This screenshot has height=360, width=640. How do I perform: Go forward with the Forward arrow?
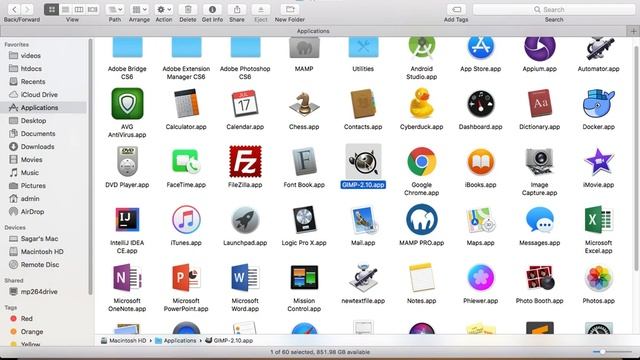[x=27, y=9]
